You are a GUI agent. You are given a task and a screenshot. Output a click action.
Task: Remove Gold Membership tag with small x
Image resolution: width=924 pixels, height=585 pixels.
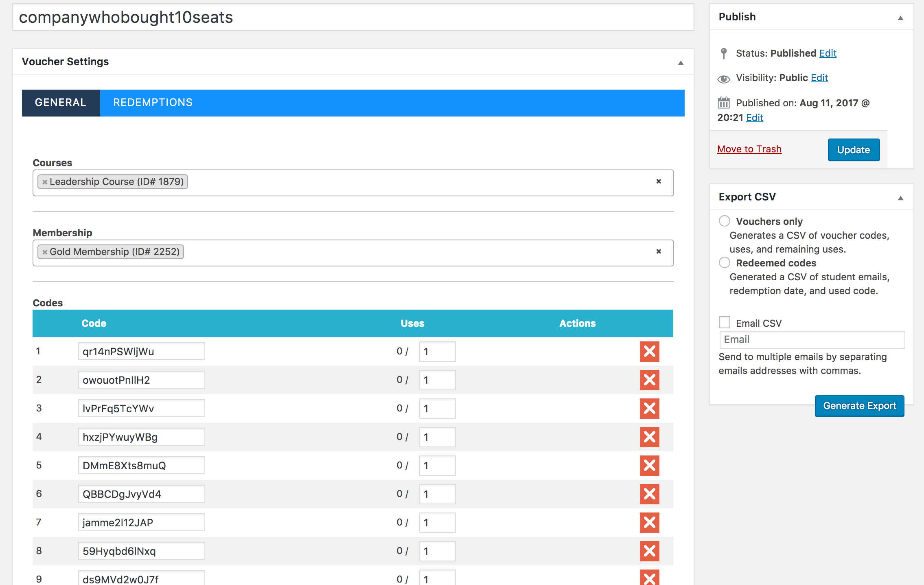point(45,252)
